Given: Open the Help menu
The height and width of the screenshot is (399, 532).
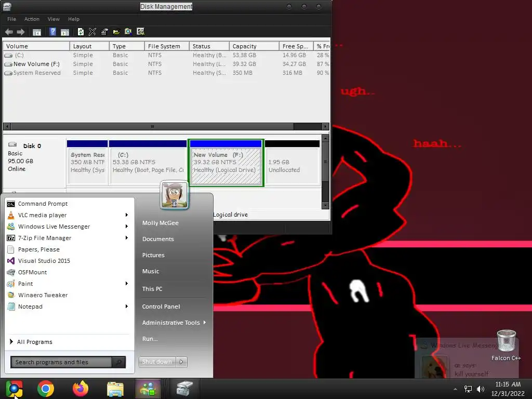Looking at the screenshot, I should pos(74,19).
